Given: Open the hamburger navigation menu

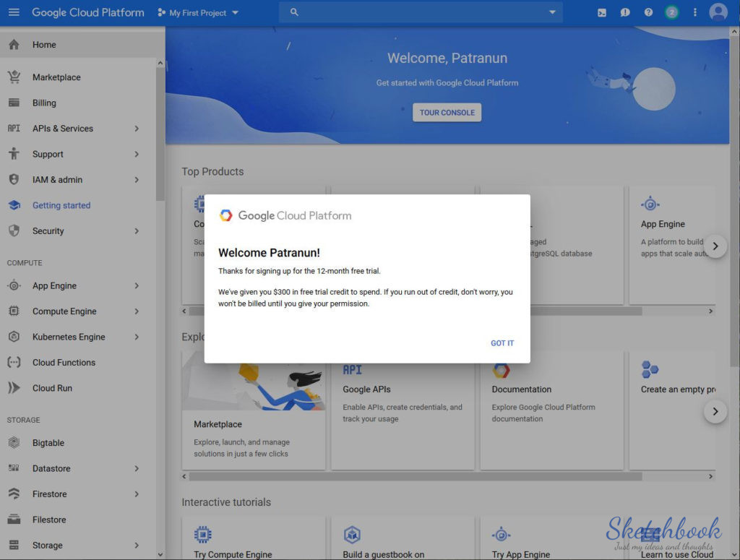Looking at the screenshot, I should [14, 12].
